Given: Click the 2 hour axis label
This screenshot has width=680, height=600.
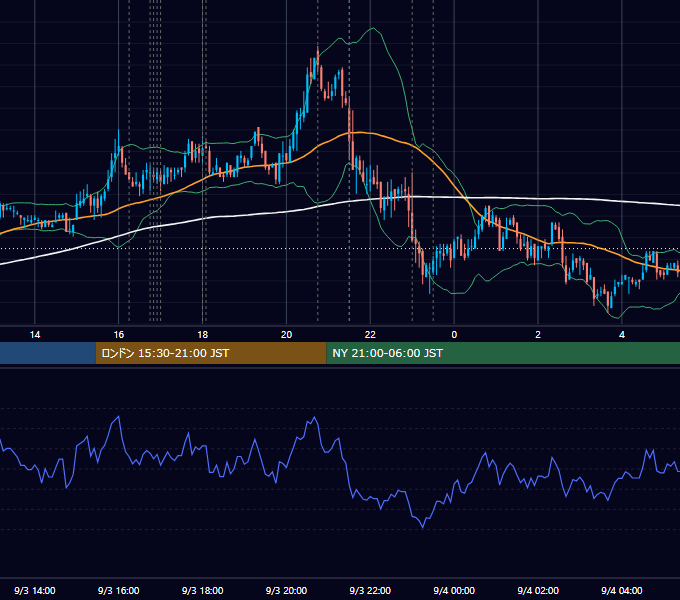Looking at the screenshot, I should click(538, 335).
